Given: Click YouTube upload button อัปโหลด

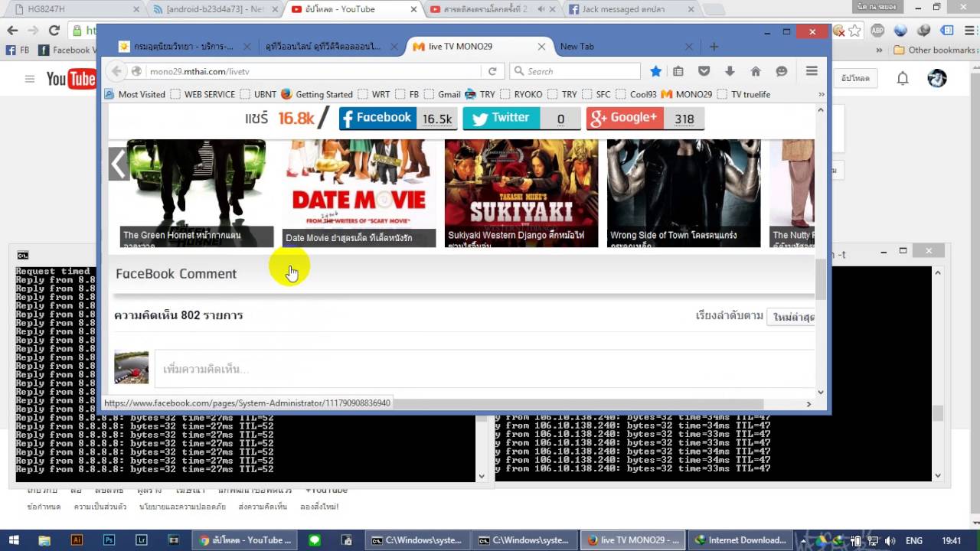Looking at the screenshot, I should [x=855, y=79].
